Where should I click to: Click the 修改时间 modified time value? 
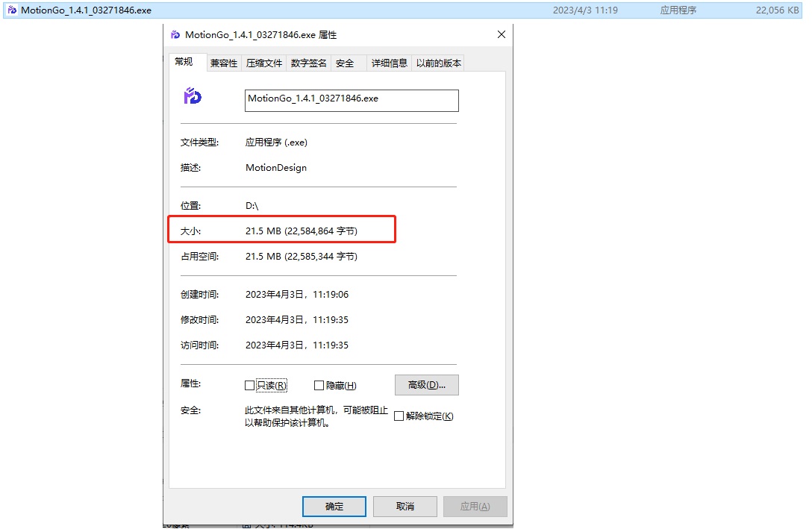(297, 320)
